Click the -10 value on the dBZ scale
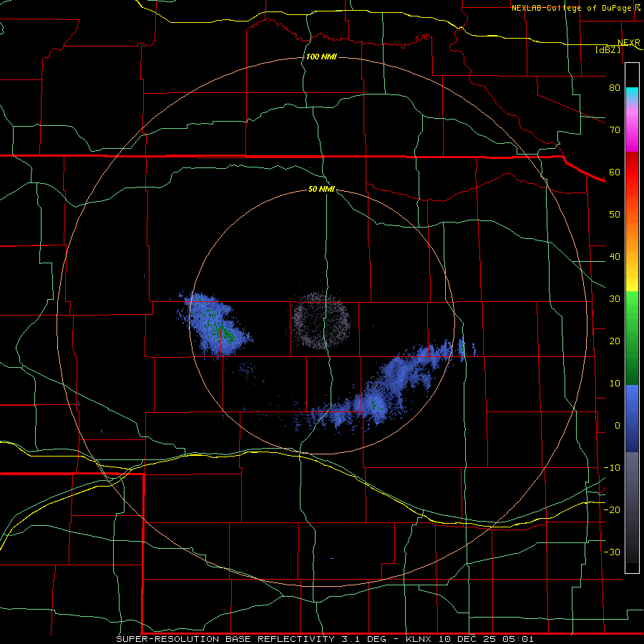 click(612, 468)
